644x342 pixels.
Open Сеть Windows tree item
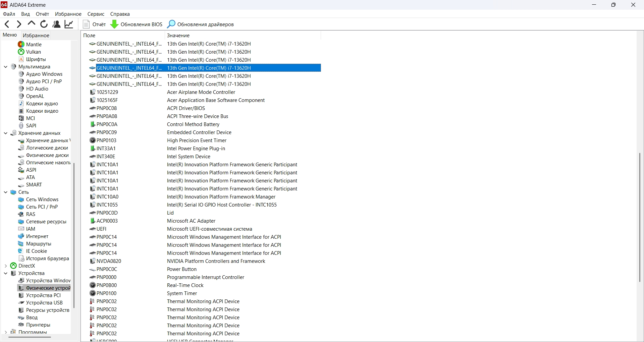tap(39, 199)
